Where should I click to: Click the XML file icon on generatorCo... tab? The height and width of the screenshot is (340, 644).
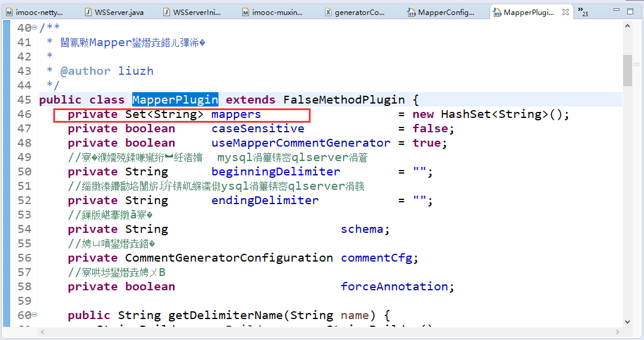[x=328, y=13]
